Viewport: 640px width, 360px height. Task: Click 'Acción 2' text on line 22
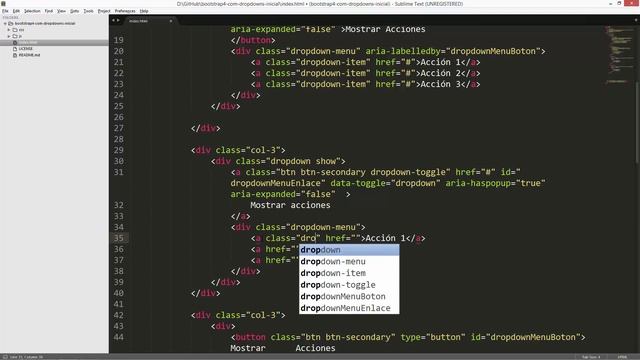(440, 73)
